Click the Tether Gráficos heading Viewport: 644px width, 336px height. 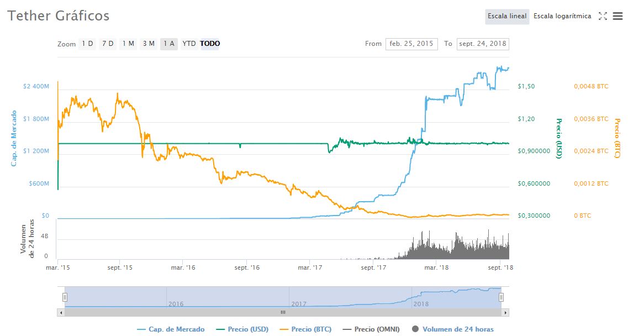[59, 15]
